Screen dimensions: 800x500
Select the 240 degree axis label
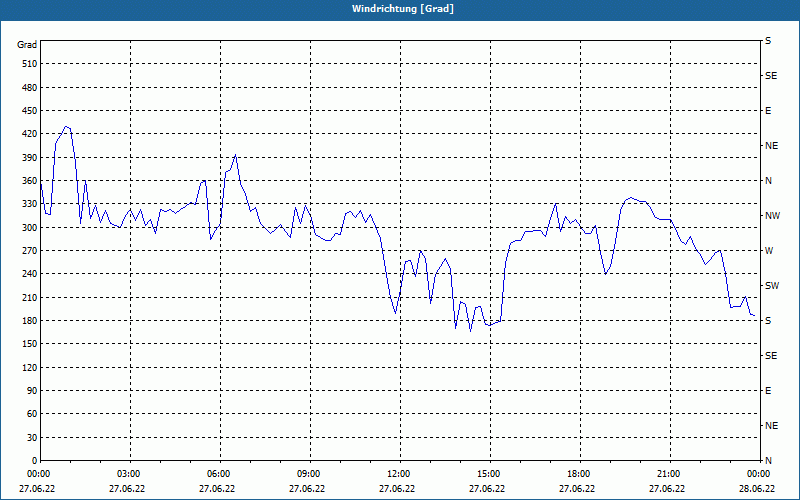(30, 274)
